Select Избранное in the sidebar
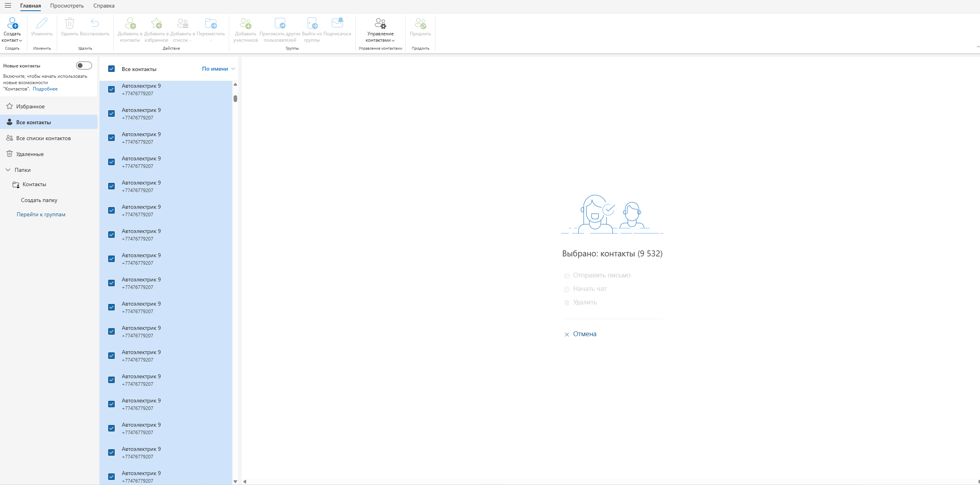 coord(49,106)
